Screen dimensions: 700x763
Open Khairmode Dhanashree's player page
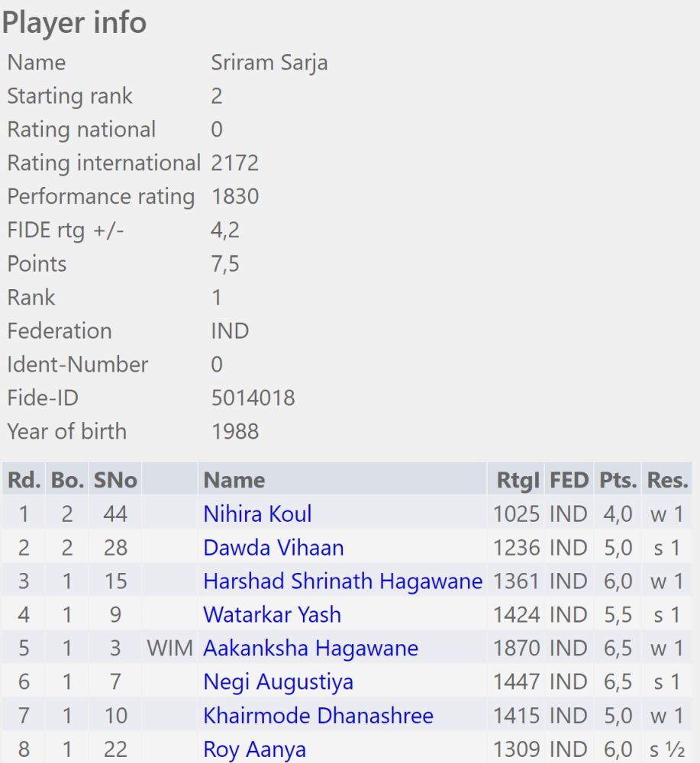318,716
